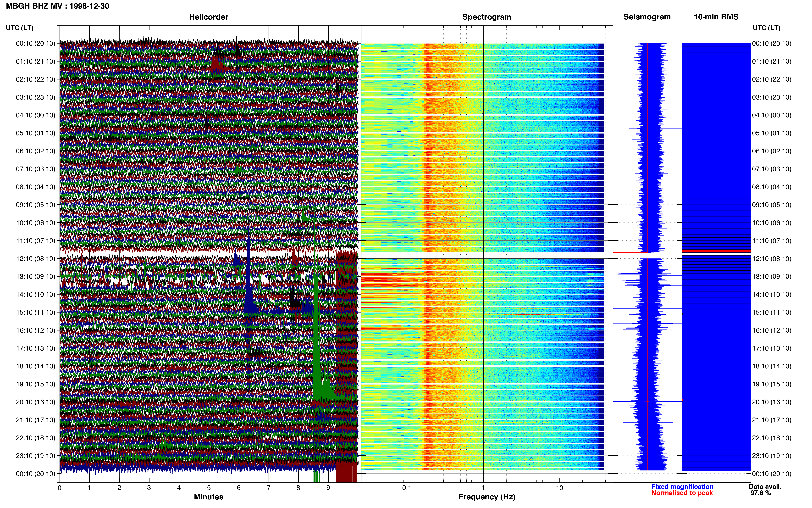Click the 'Normalised to peak' legend text
The width and height of the screenshot is (812, 508).
(682, 493)
